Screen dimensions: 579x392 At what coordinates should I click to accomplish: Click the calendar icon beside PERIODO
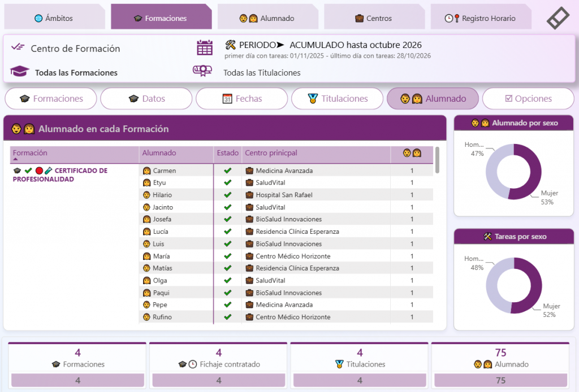coord(205,47)
